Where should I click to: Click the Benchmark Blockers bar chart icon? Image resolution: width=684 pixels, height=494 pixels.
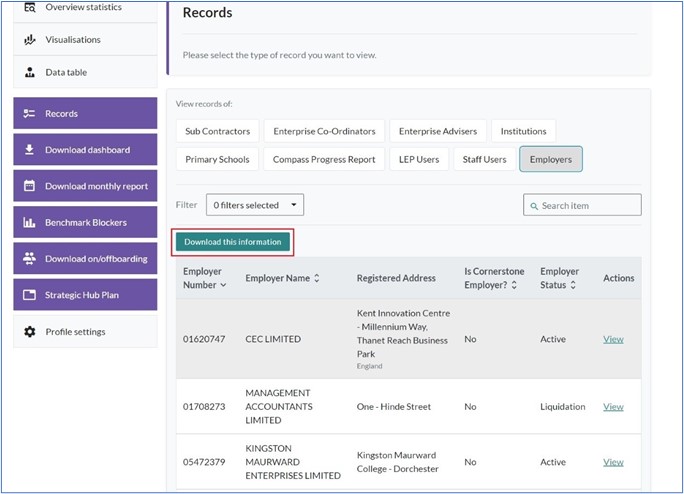click(x=29, y=222)
